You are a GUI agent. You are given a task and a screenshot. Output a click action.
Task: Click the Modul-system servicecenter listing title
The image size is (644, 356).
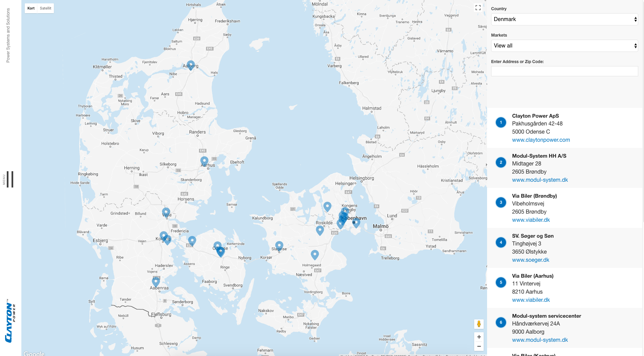pos(546,316)
